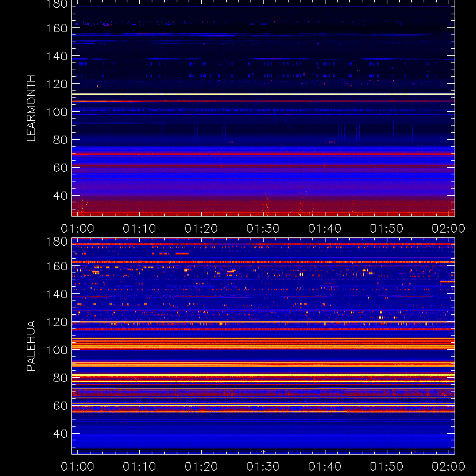This screenshot has height=476, width=476.
Task: Click 01:10 time label under the PALEHUA plot
Action: tap(139, 466)
